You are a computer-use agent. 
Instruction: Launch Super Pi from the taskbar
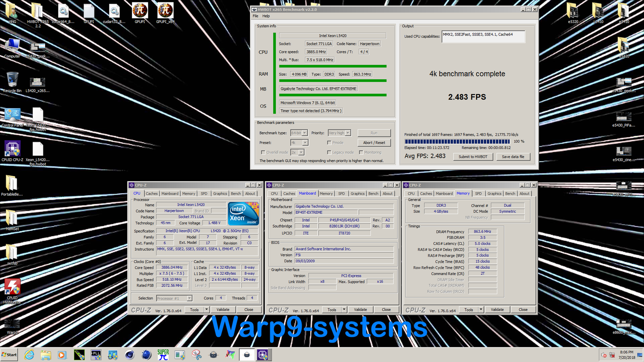pyautogui.click(x=163, y=355)
